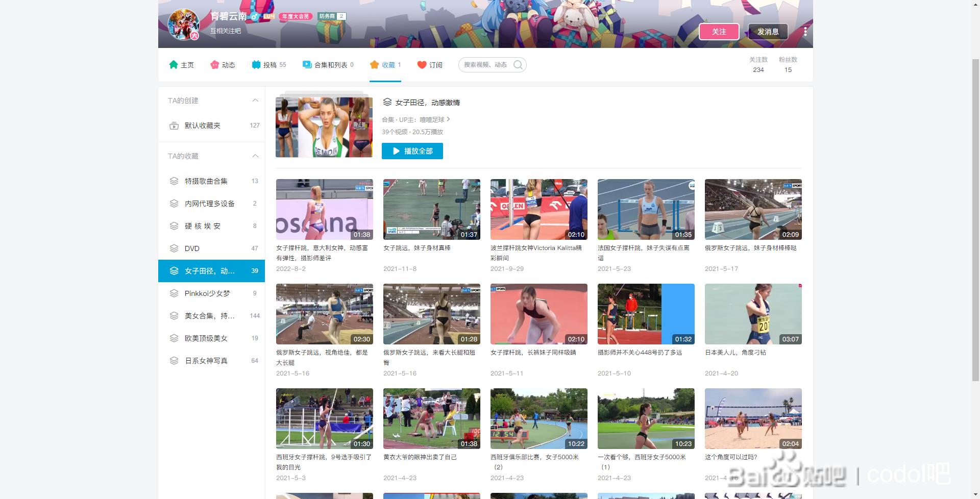Open video 法国女子撑杆跳
The width and height of the screenshot is (980, 499).
coord(646,209)
